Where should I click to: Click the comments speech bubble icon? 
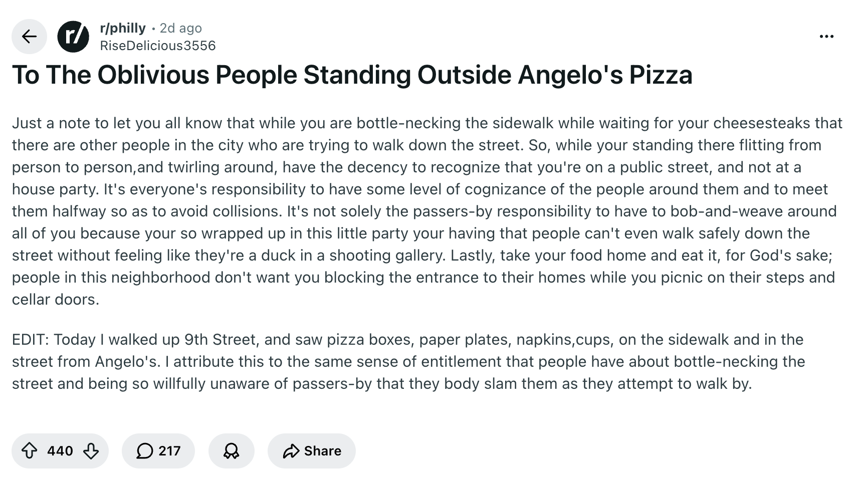tap(145, 451)
